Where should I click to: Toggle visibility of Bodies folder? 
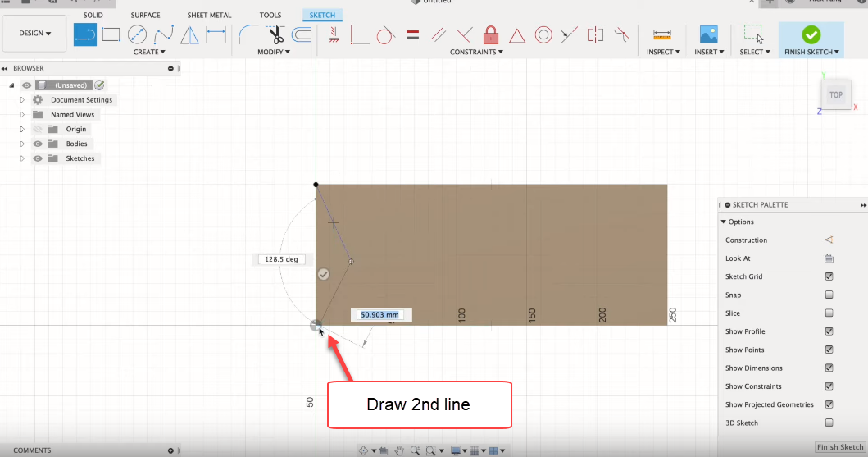[x=38, y=144]
